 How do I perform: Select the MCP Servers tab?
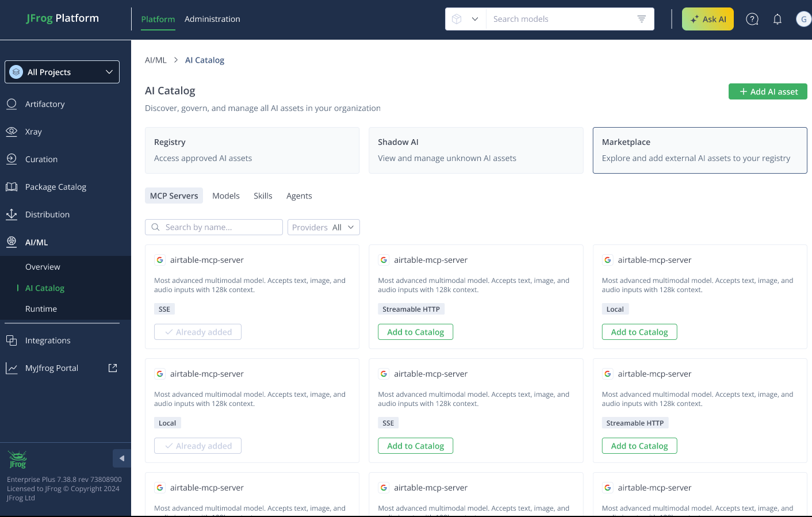click(174, 196)
